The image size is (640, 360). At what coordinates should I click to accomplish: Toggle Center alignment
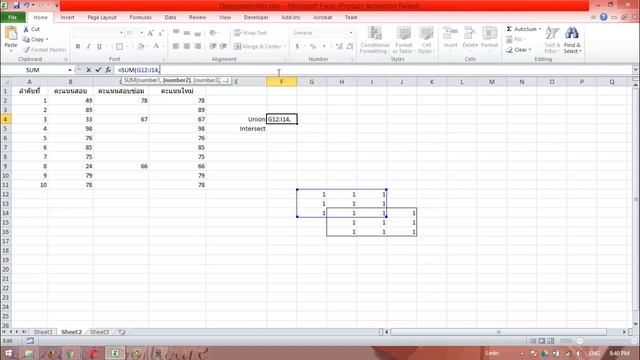point(187,47)
